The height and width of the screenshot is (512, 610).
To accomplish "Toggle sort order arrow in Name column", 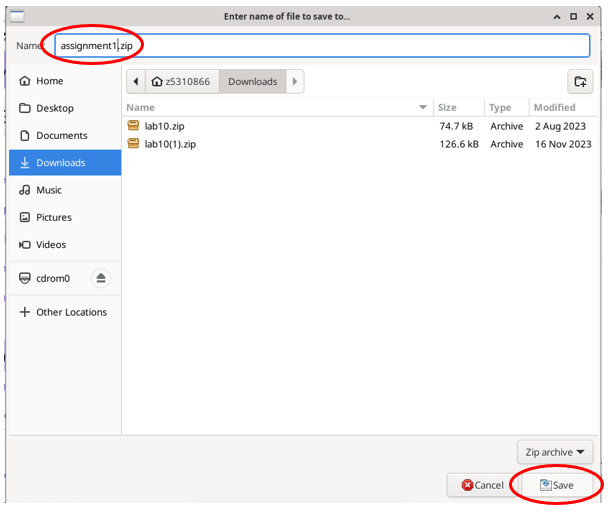I will click(423, 107).
